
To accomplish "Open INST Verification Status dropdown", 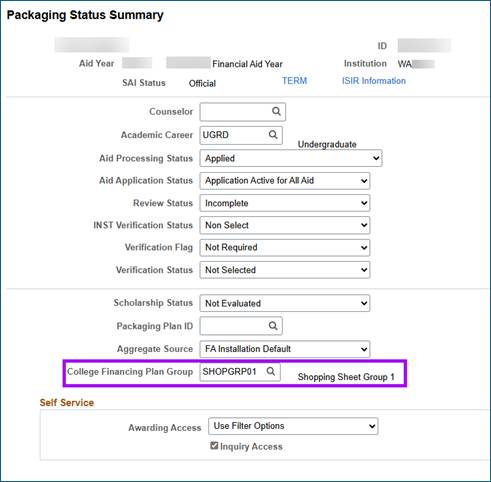I will pos(285,225).
